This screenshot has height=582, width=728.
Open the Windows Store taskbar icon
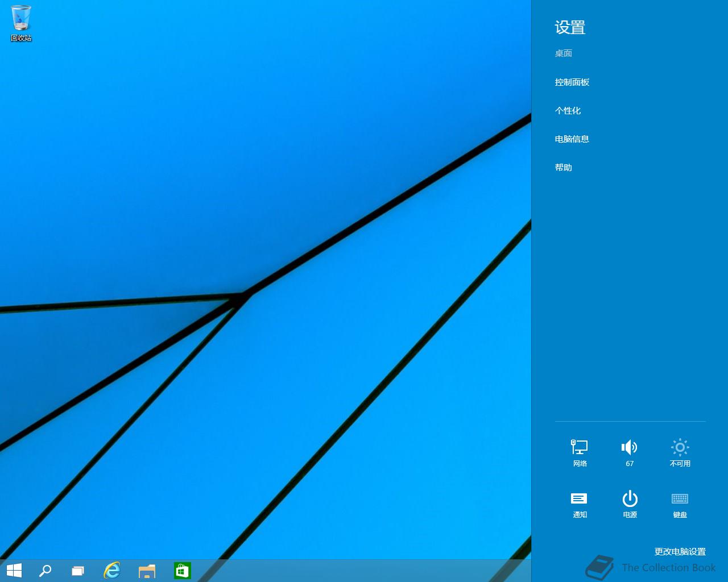(182, 571)
